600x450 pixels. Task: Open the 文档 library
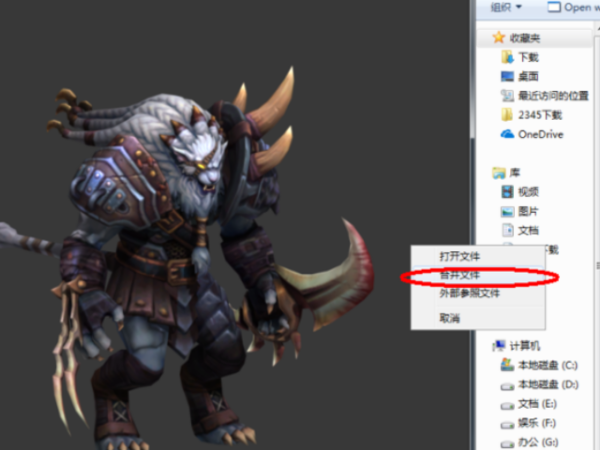click(528, 230)
